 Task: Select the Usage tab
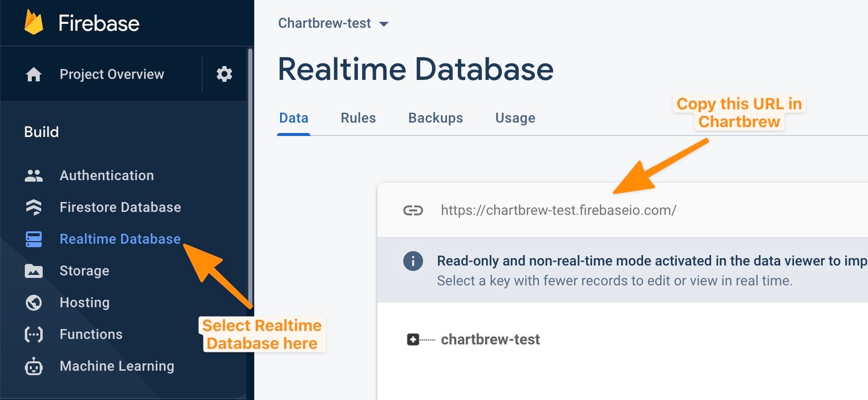click(515, 118)
